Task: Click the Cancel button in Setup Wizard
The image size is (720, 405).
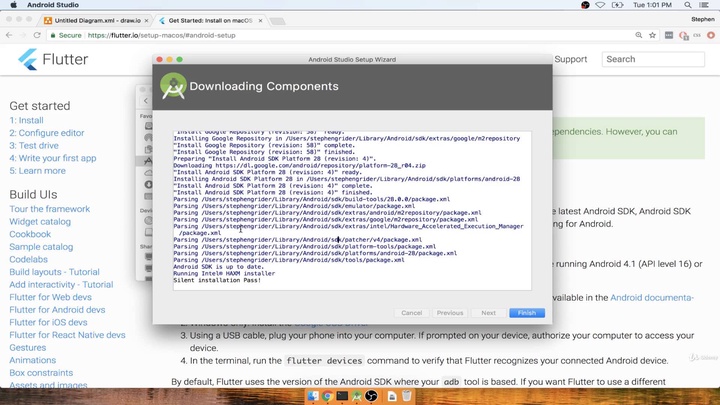Action: (411, 313)
